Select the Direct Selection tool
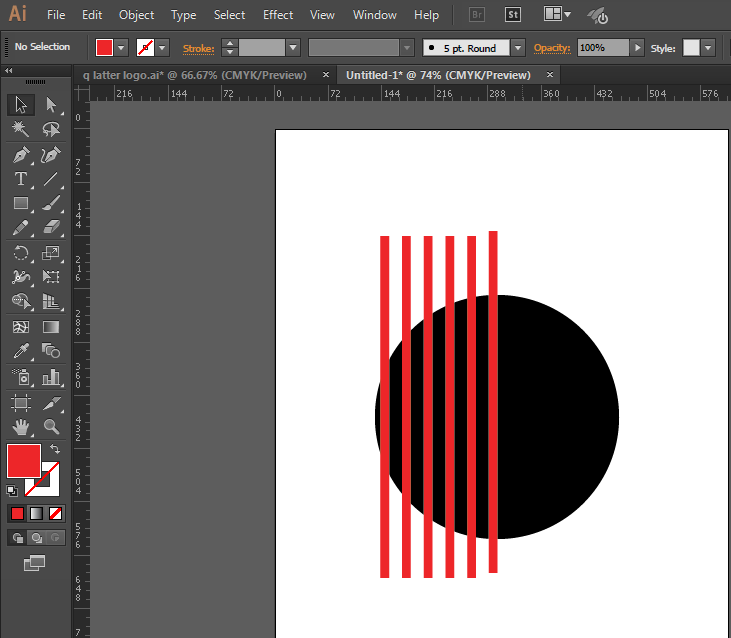The height and width of the screenshot is (638, 731). [x=51, y=105]
